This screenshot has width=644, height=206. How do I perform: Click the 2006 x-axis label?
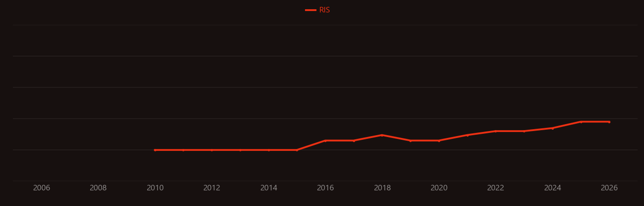coord(41,188)
